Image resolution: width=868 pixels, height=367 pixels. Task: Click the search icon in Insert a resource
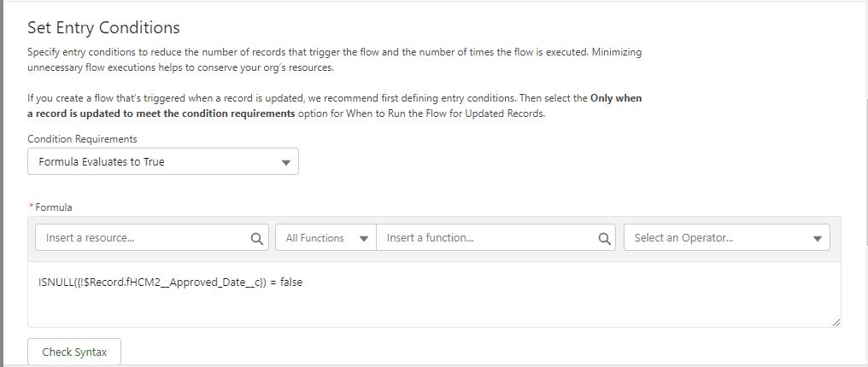255,239
